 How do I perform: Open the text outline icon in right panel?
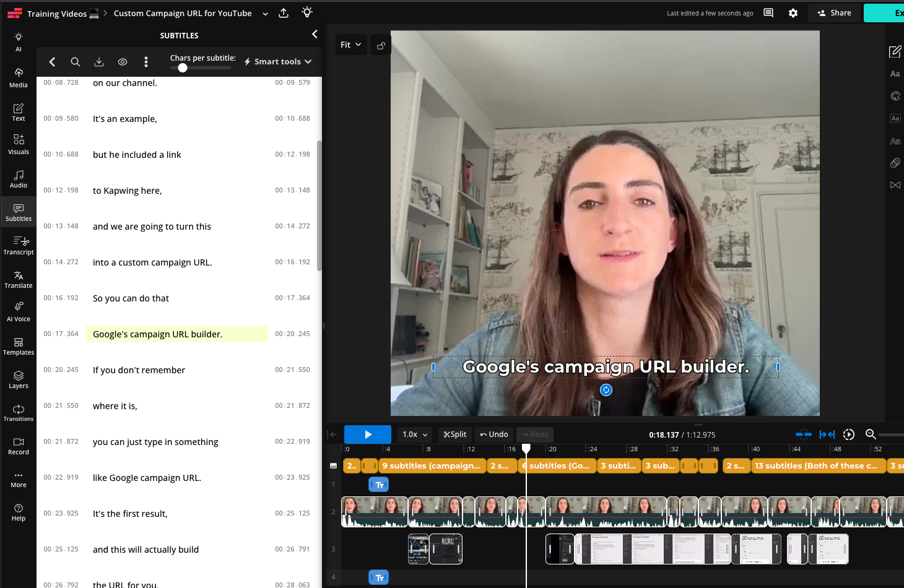coord(895,141)
